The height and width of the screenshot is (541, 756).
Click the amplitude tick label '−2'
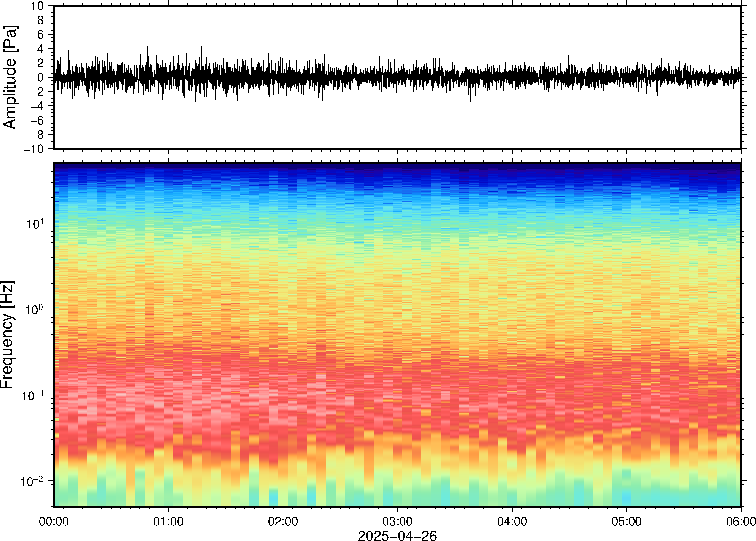point(37,92)
